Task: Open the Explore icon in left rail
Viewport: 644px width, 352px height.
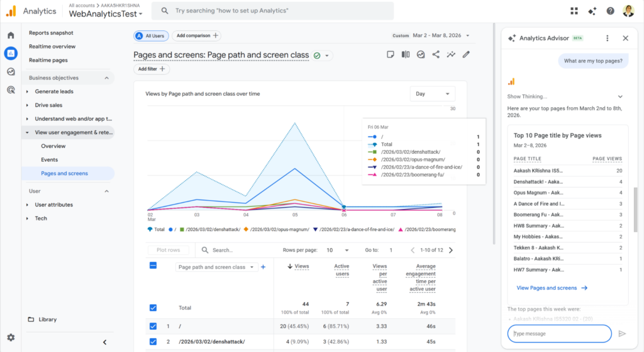Action: (11, 72)
